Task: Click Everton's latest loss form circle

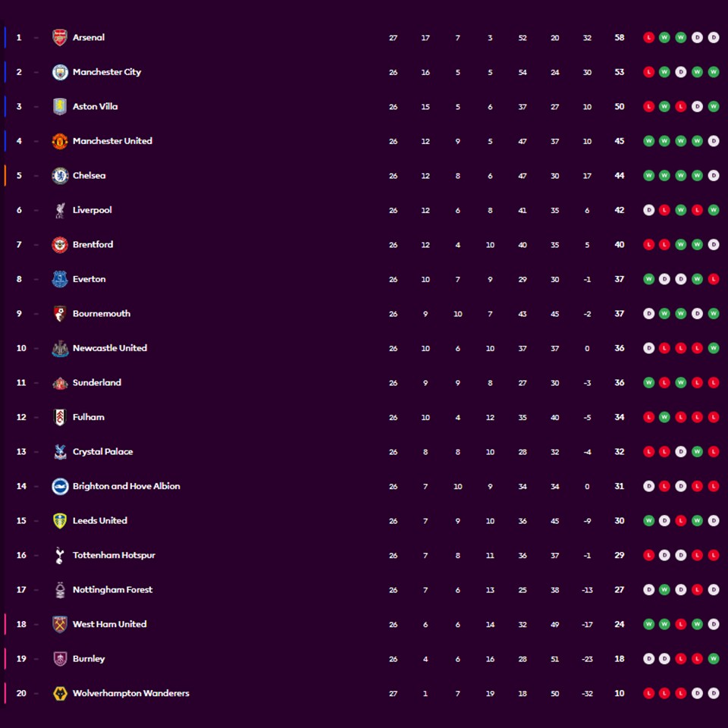Action: click(x=714, y=279)
